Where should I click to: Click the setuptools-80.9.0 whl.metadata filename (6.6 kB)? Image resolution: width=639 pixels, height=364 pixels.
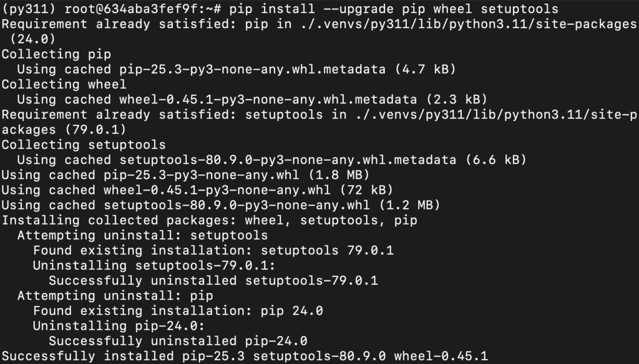click(288, 160)
